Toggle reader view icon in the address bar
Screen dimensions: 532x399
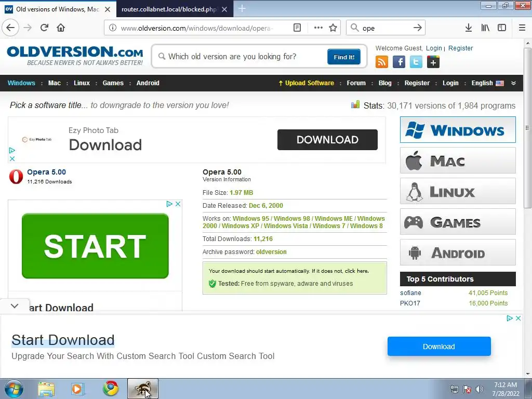pos(297,28)
